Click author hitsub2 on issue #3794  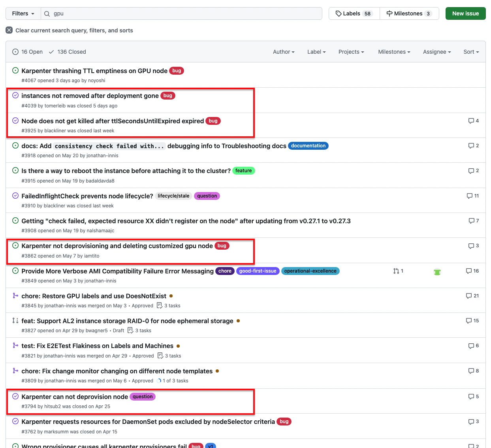(x=52, y=407)
